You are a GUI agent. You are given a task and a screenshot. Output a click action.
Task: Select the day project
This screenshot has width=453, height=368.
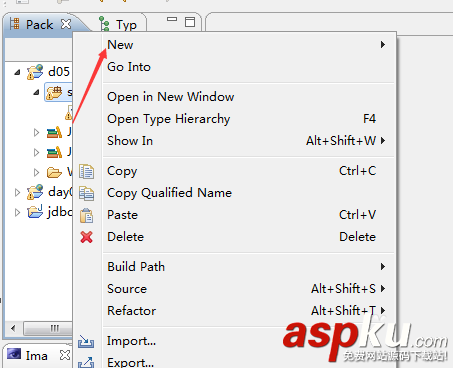click(x=60, y=192)
